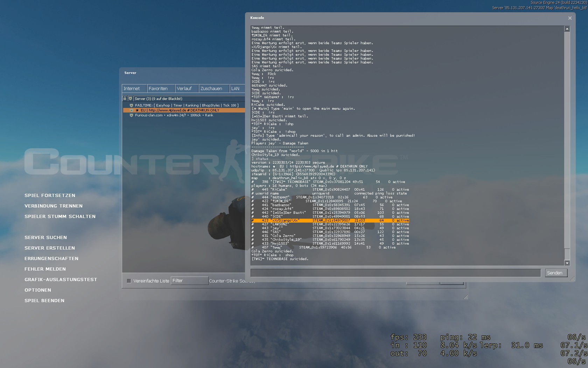Open Optionen from main menu
The height and width of the screenshot is (368, 588).
tap(38, 290)
